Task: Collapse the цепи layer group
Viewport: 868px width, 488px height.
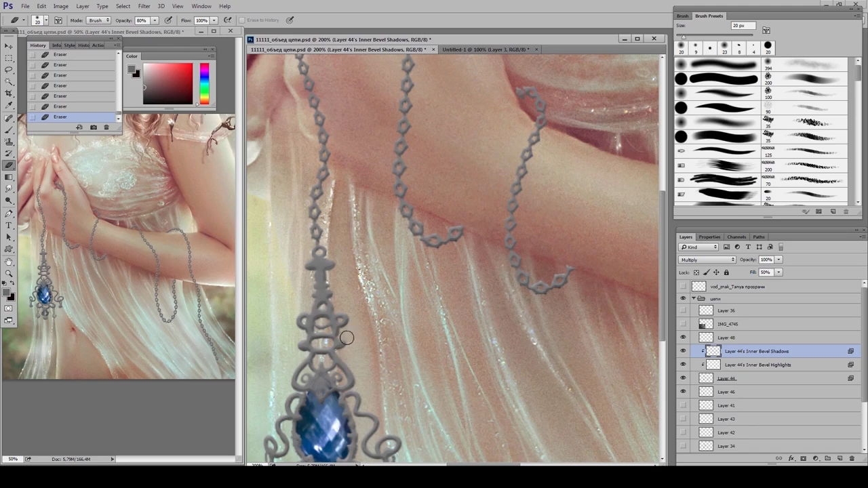Action: pyautogui.click(x=694, y=298)
